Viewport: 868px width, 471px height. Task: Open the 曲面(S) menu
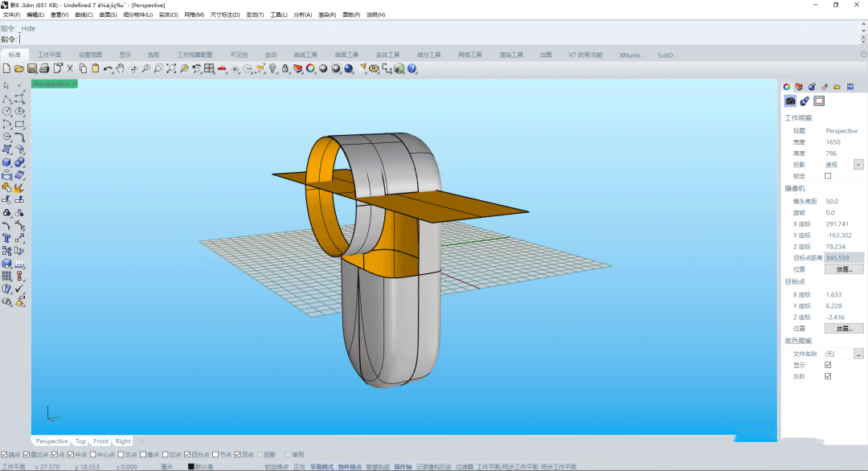107,15
